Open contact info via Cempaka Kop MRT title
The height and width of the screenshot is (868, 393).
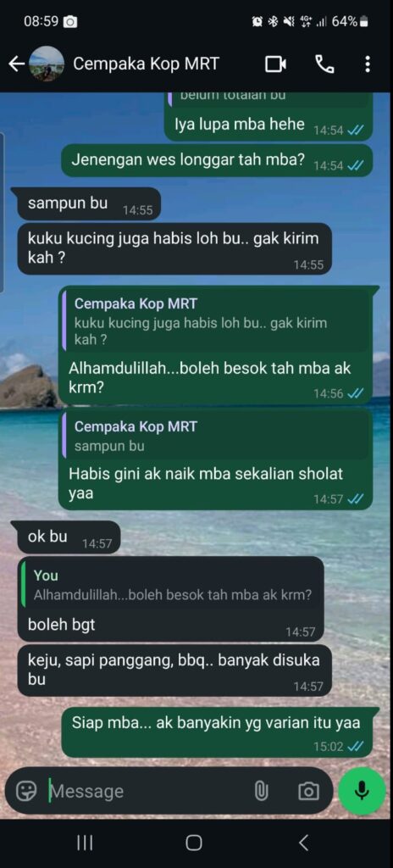147,64
